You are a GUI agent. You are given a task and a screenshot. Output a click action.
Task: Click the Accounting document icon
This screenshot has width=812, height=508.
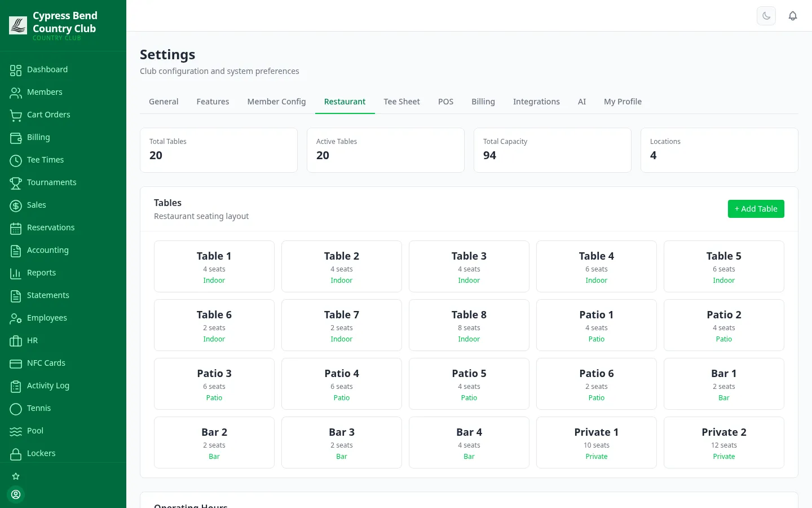[x=16, y=251]
